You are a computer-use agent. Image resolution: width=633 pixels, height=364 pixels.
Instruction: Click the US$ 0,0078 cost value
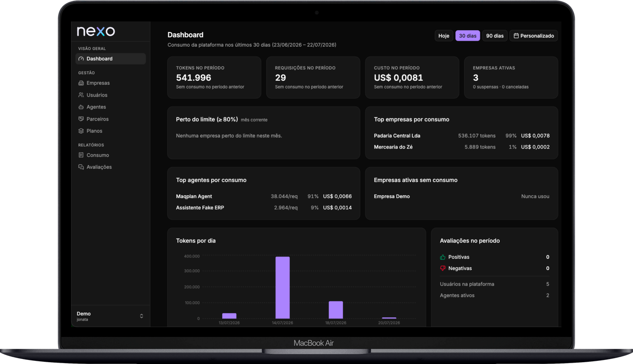535,135
